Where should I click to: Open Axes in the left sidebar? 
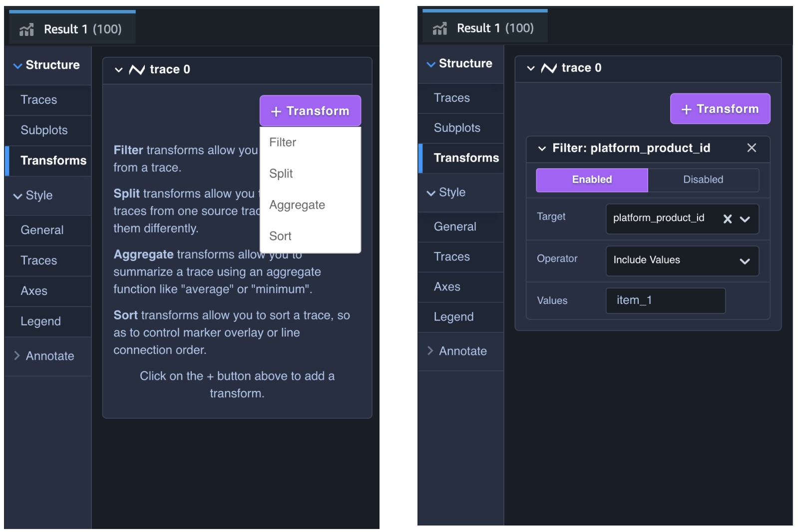47,291
